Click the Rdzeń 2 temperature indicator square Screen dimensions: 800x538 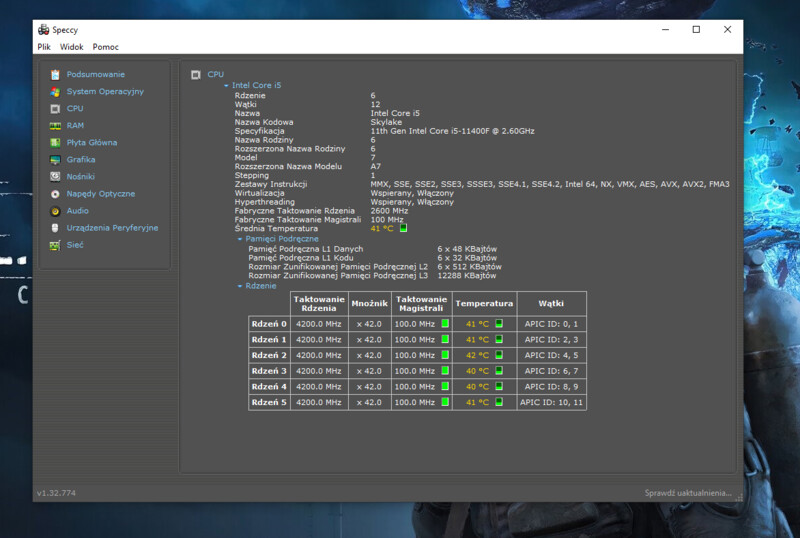[499, 355]
